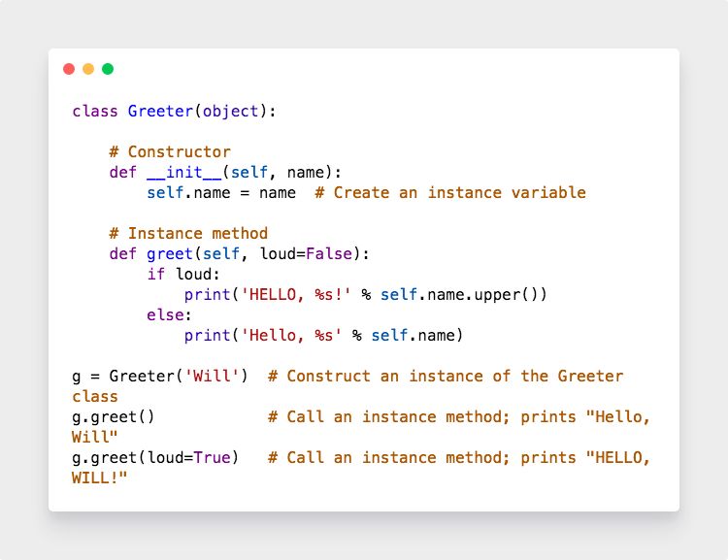Click 'loud=False' default parameter
Screen dimensions: 728x560
[306, 254]
